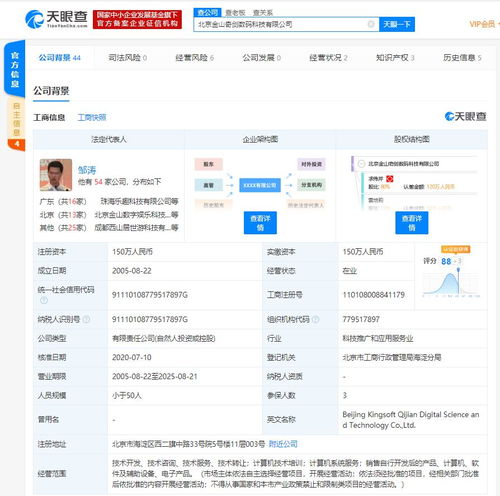Viewport: 500px width, 496px height.
Task: Click the help icon beside 统一社会信用代码
Action: pos(44,300)
